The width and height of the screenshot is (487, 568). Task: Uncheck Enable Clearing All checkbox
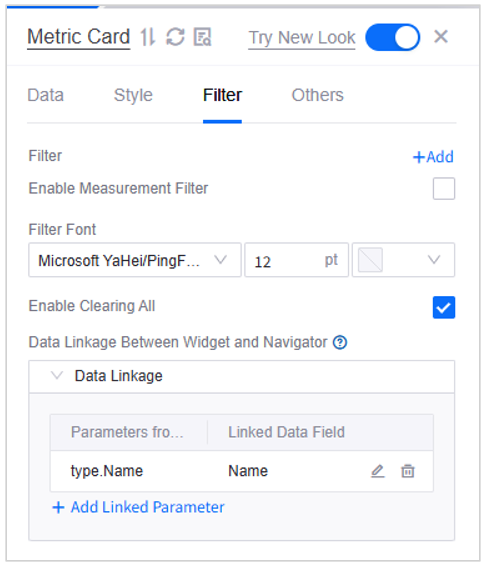coord(444,308)
